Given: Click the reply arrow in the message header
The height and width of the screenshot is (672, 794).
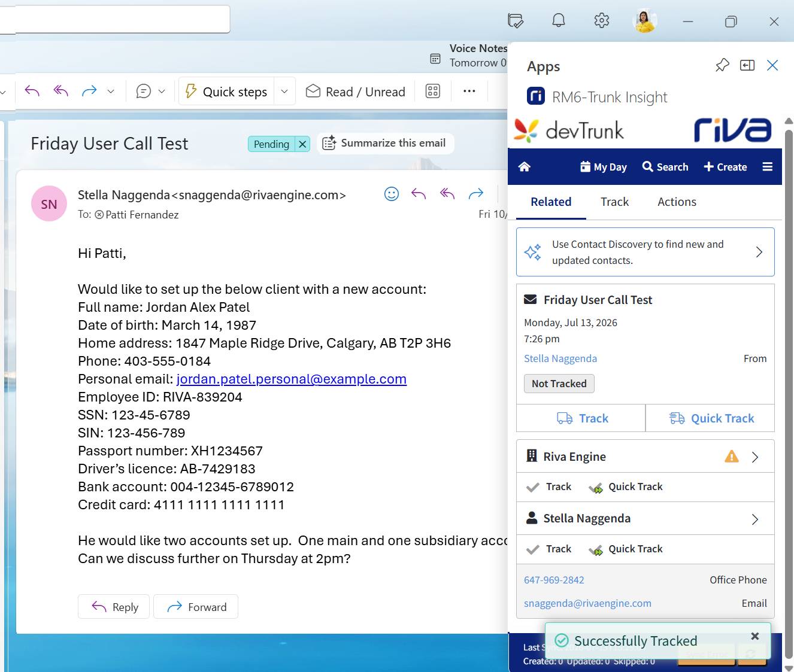Looking at the screenshot, I should (x=419, y=193).
